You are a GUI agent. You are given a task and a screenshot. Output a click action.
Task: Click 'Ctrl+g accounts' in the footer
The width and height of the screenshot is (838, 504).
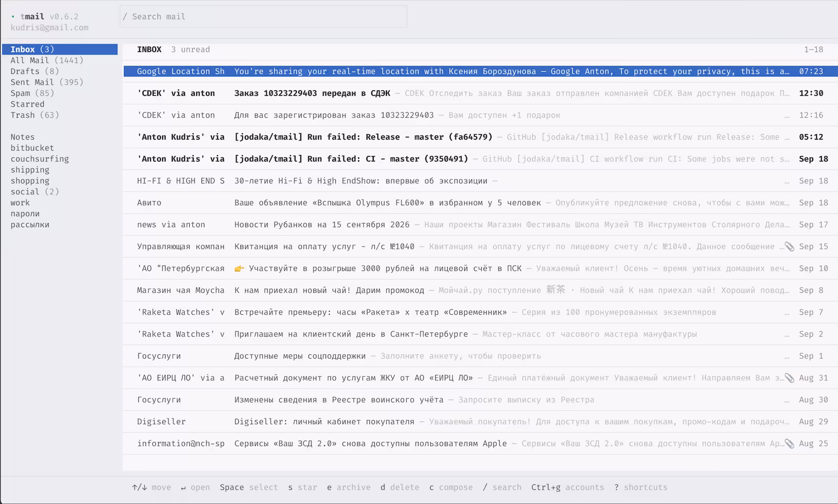pos(567,487)
